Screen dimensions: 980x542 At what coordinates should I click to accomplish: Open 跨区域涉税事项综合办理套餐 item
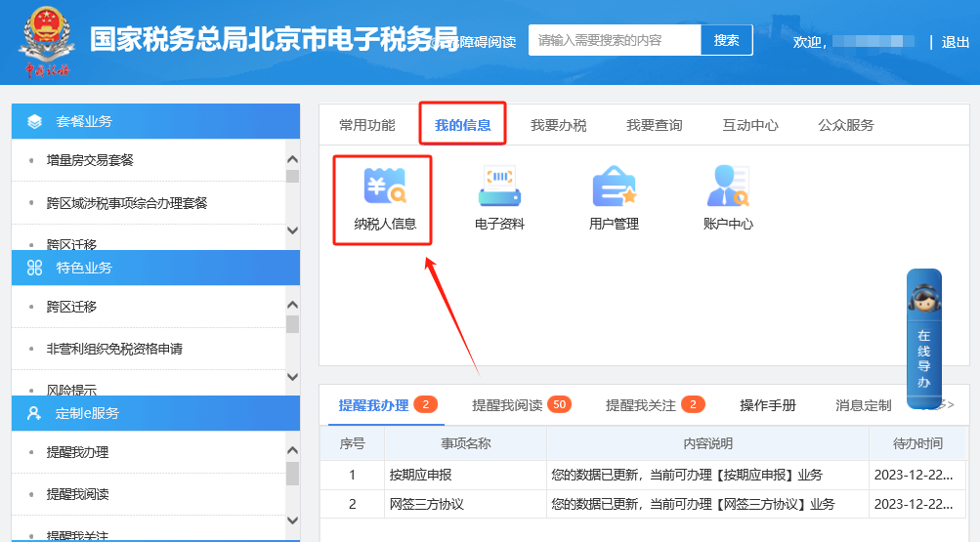click(x=127, y=203)
